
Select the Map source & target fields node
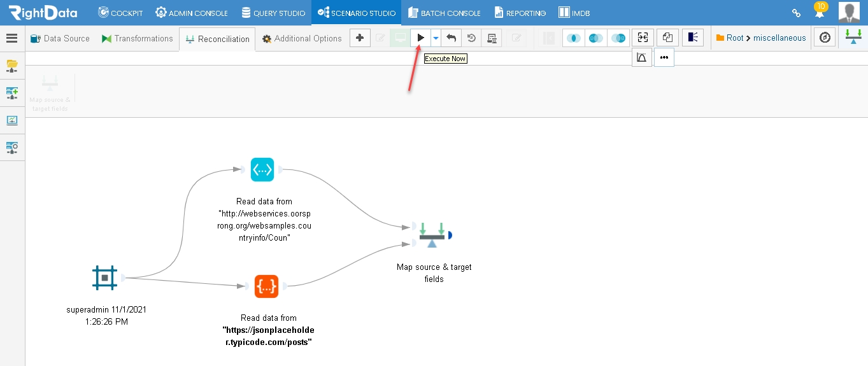pyautogui.click(x=432, y=235)
